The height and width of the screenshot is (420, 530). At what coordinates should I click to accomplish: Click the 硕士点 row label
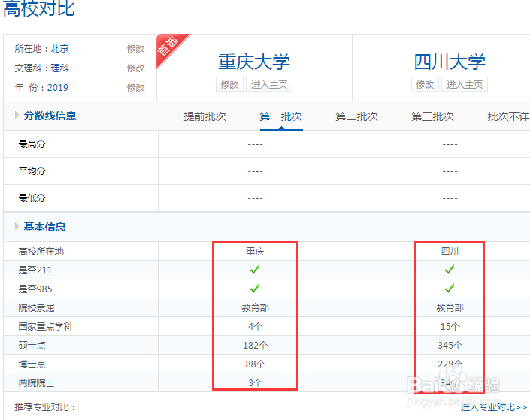(x=32, y=346)
